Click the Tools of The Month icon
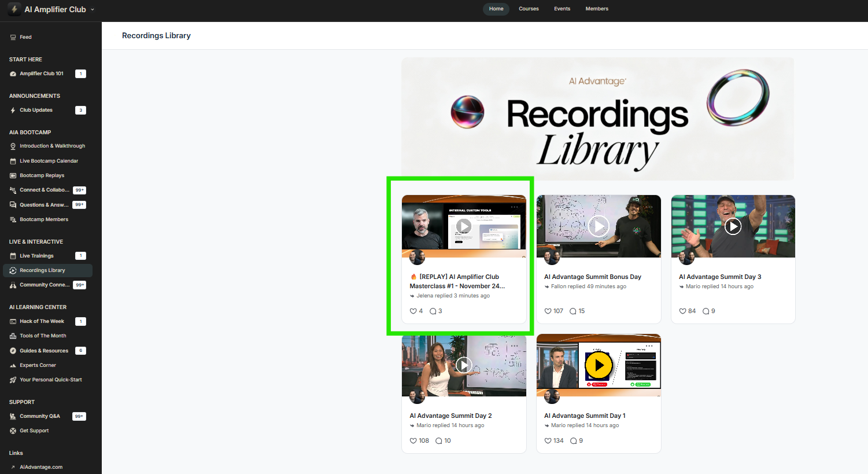Image resolution: width=868 pixels, height=474 pixels. pyautogui.click(x=13, y=336)
